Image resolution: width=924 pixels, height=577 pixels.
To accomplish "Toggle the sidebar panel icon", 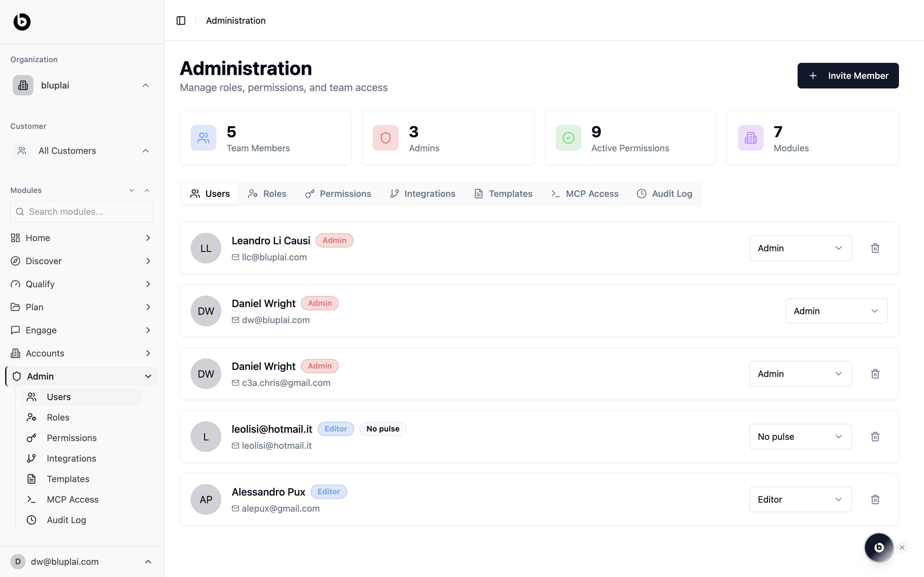I will [x=181, y=21].
